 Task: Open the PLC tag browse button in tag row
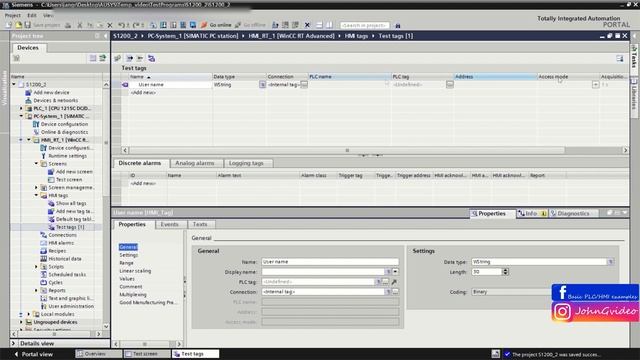tap(450, 84)
